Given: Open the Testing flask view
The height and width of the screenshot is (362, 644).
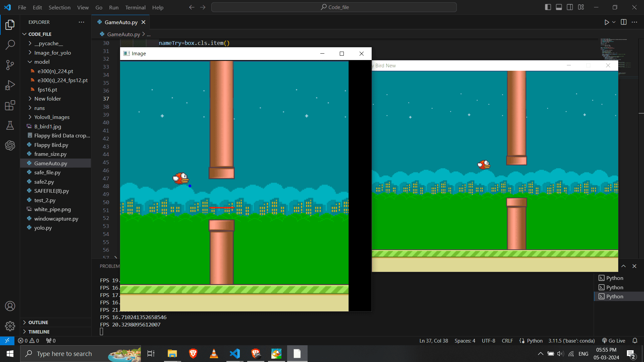Looking at the screenshot, I should coord(10,125).
